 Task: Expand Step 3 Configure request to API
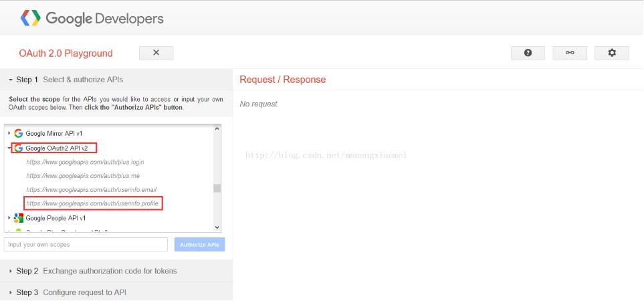(116, 292)
